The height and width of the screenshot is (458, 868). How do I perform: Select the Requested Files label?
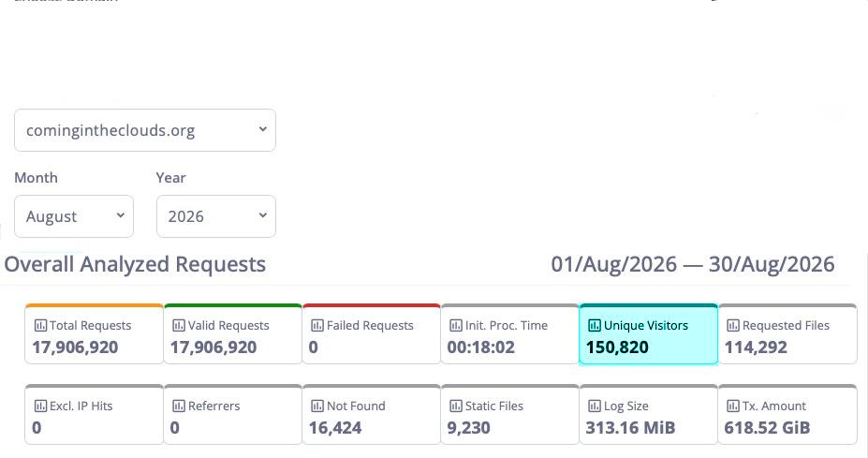pyautogui.click(x=787, y=326)
